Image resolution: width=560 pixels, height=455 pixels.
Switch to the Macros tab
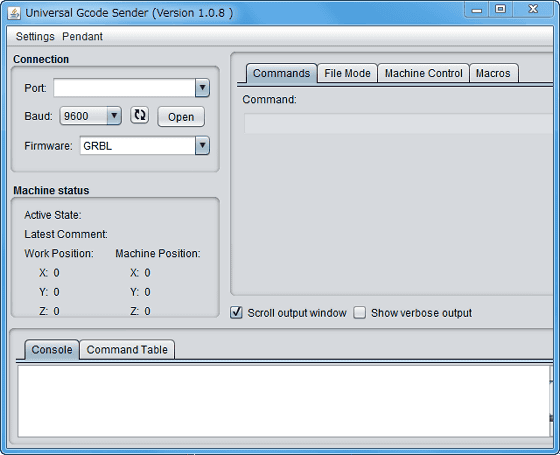tap(493, 73)
